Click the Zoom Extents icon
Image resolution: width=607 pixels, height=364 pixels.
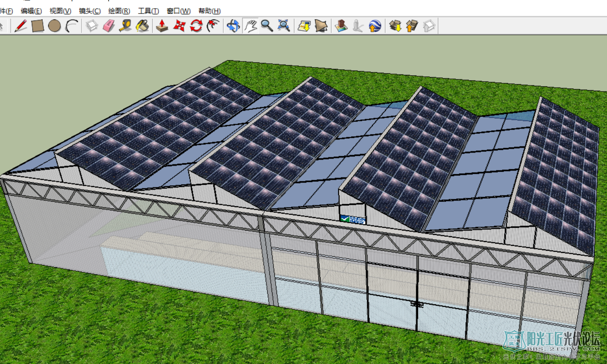(284, 26)
